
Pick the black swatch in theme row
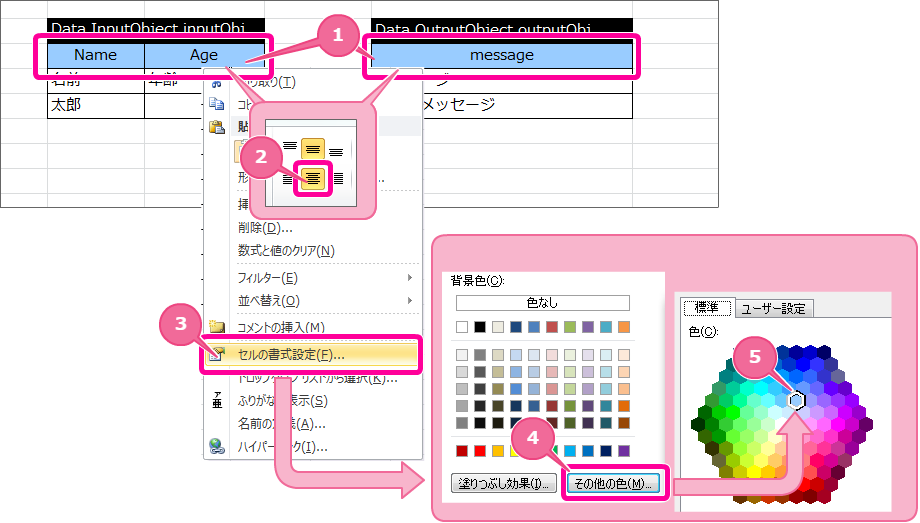tap(480, 327)
